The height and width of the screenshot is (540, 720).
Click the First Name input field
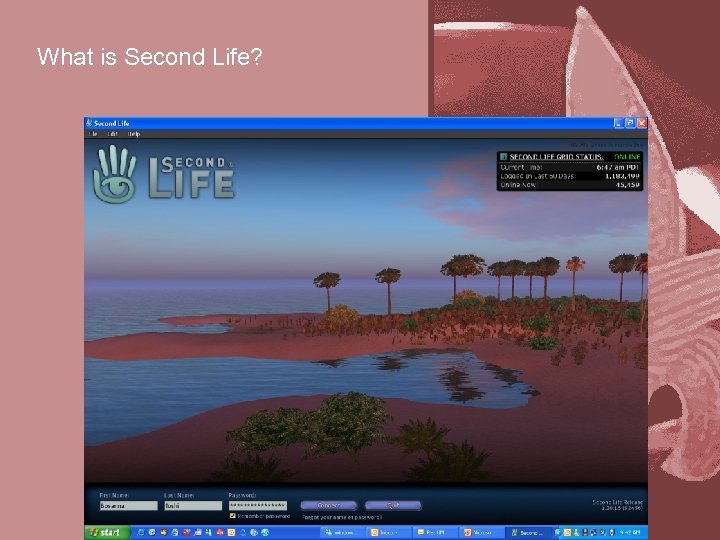coord(129,506)
